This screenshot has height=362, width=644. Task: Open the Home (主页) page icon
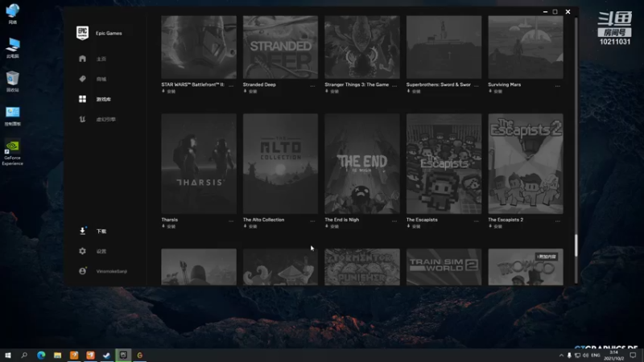[x=82, y=59]
